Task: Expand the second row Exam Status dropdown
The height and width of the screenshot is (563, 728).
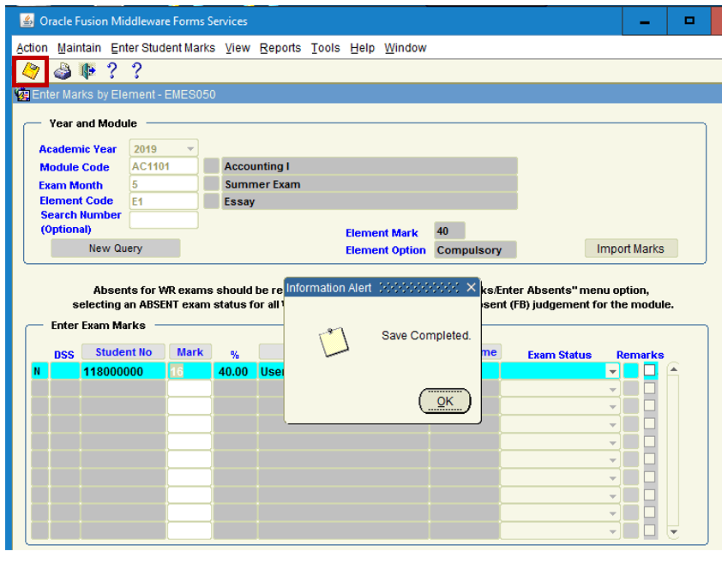Action: click(x=612, y=389)
